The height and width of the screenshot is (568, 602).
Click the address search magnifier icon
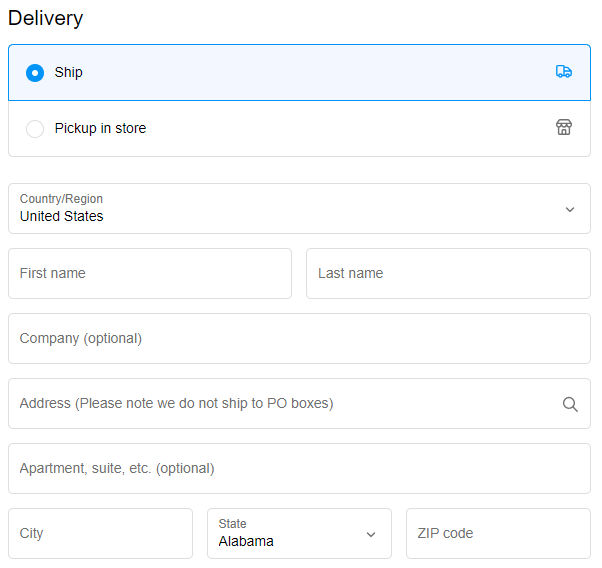click(570, 404)
